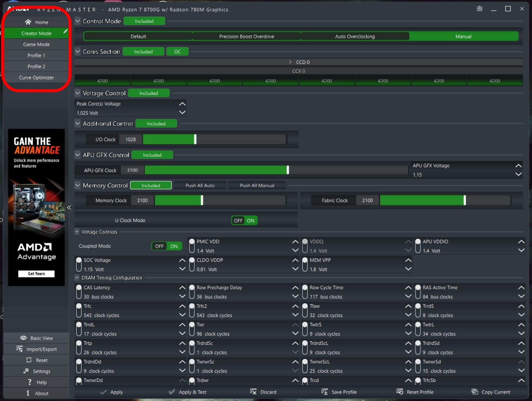532x401 pixels.
Task: Increase Peak Core(s) Voltage with up arrow
Action: (x=182, y=104)
